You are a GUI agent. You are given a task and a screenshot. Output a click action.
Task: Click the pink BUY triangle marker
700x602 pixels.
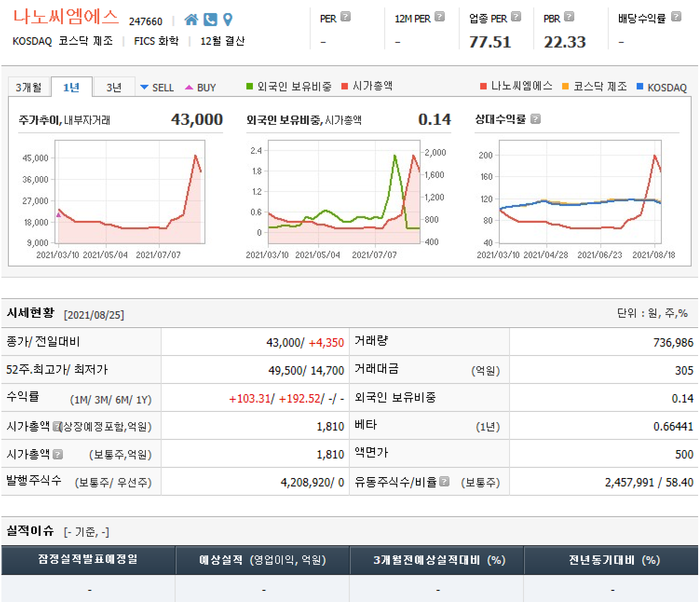coord(189,87)
